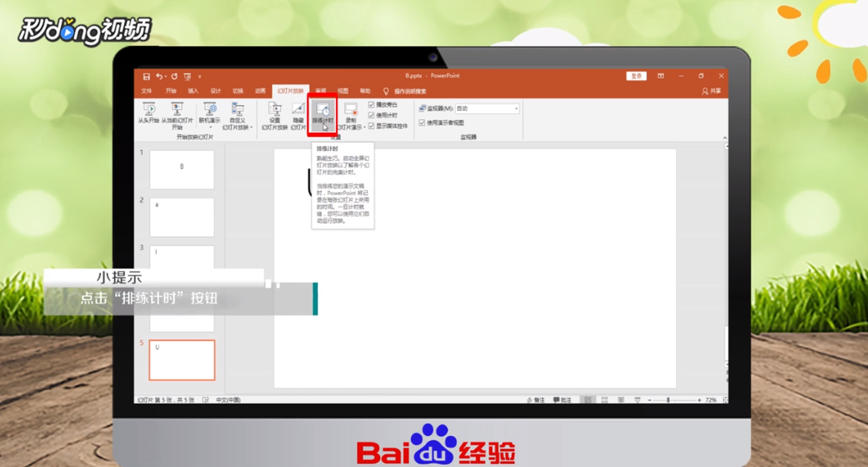Select the 幻灯片放映 ribbon tab
The width and height of the screenshot is (868, 467).
[291, 91]
